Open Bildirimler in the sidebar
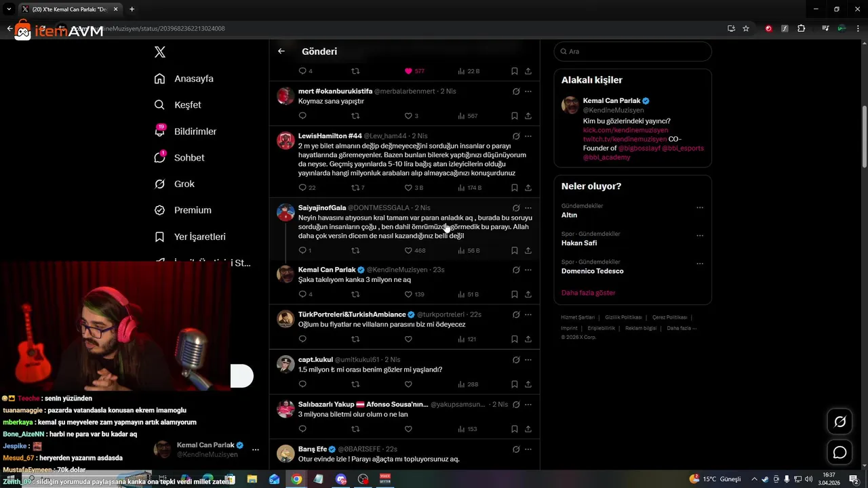This screenshot has width=868, height=488. pos(185,131)
